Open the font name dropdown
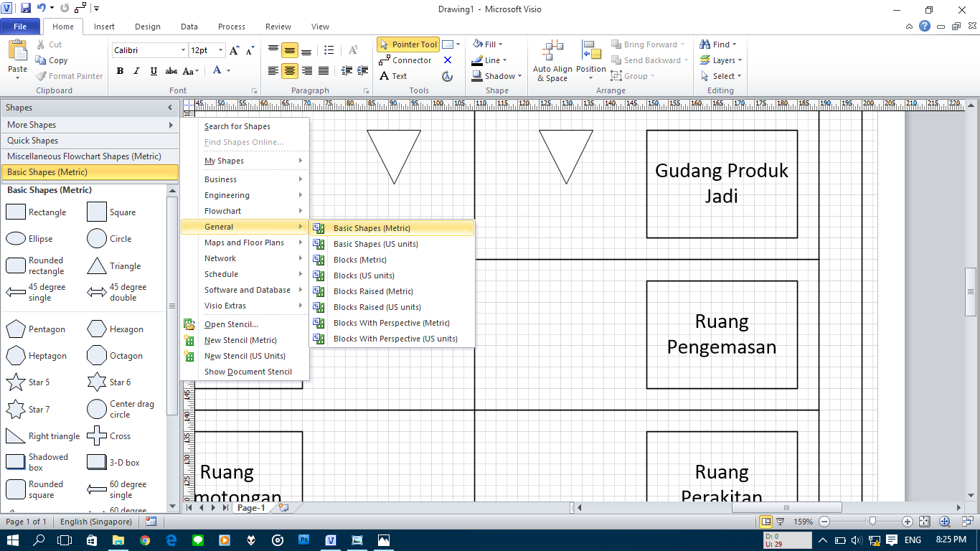The image size is (980, 551). [183, 50]
